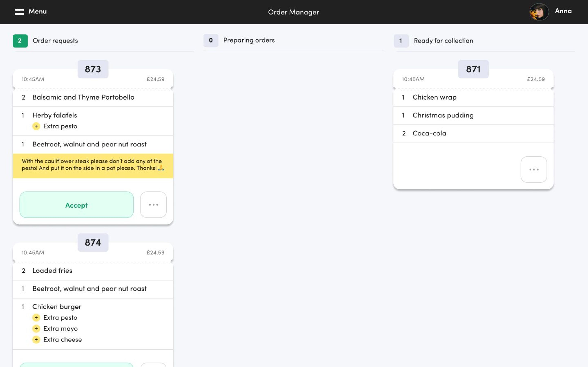Click order number 871 badge
588x367 pixels.
[473, 69]
